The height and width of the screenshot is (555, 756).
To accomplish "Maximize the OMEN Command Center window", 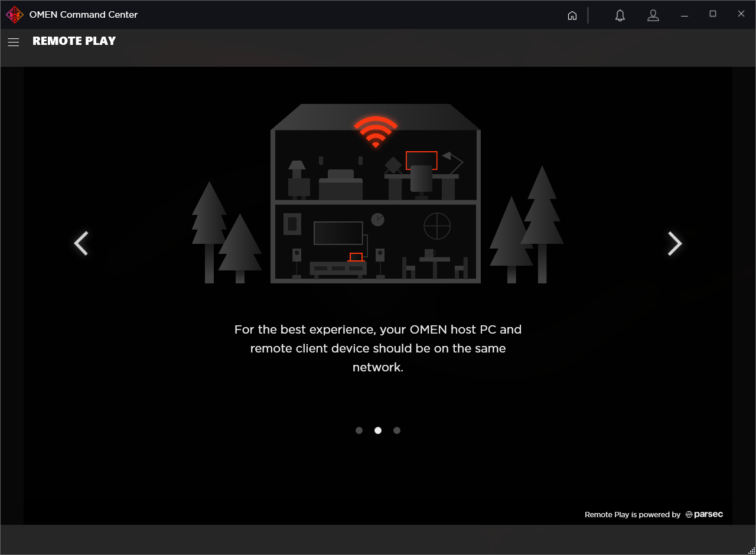I will point(713,14).
